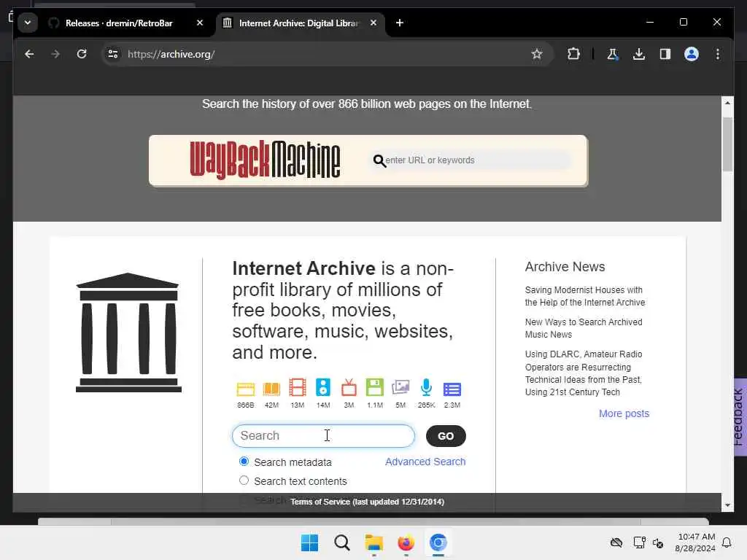This screenshot has width=747, height=560.
Task: Switch to the Releases · dremin/RetroBar tab
Action: click(119, 23)
